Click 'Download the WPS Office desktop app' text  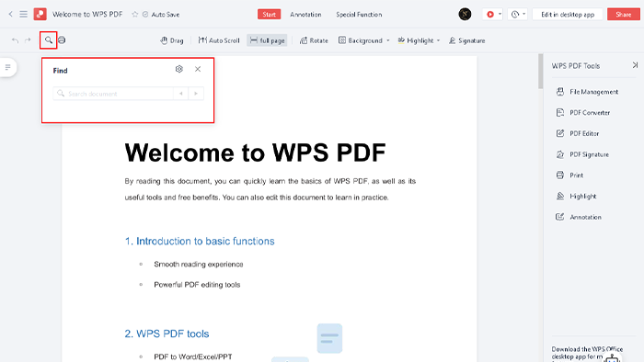pyautogui.click(x=587, y=353)
